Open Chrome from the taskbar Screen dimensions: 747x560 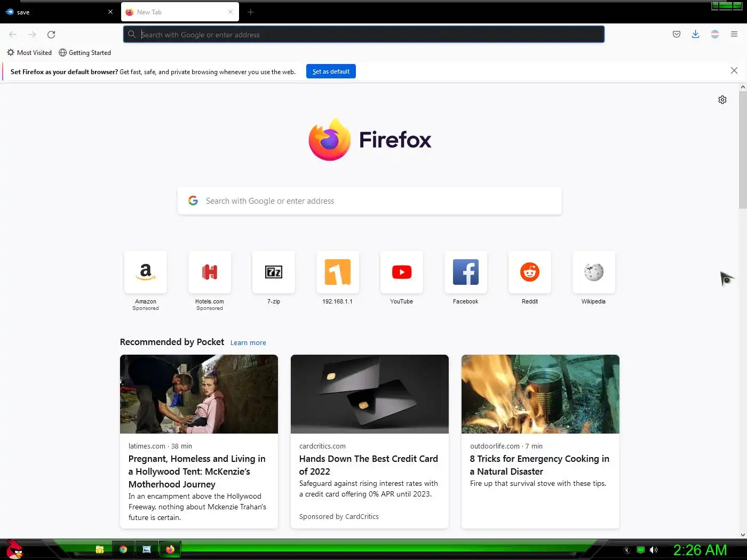pos(123,549)
